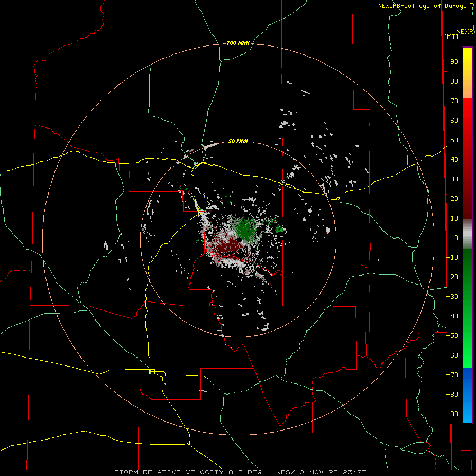Click the 40 value on velocity scale
The width and height of the screenshot is (476, 476).
pyautogui.click(x=454, y=160)
